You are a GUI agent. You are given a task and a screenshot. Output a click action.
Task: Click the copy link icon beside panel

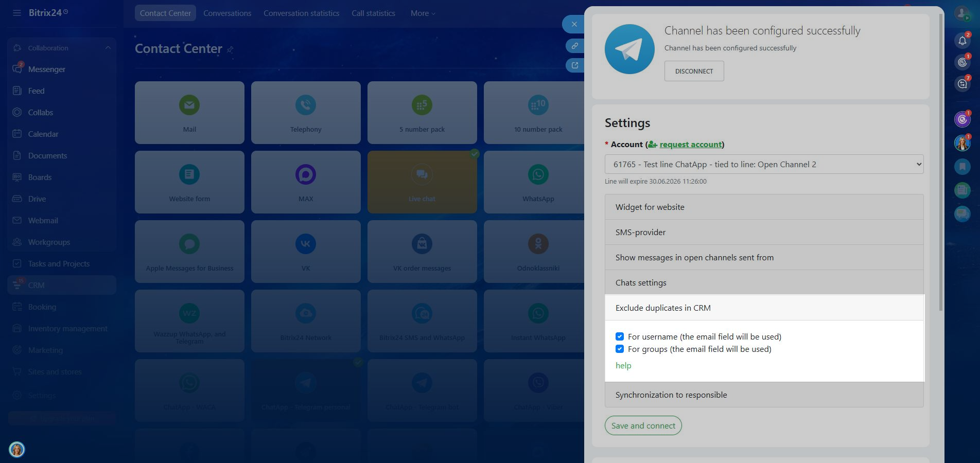click(574, 46)
